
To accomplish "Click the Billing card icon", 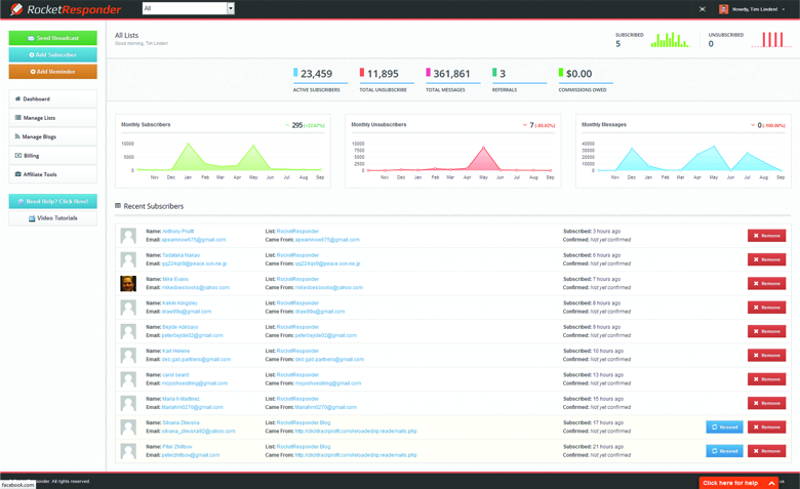I will pos(18,155).
